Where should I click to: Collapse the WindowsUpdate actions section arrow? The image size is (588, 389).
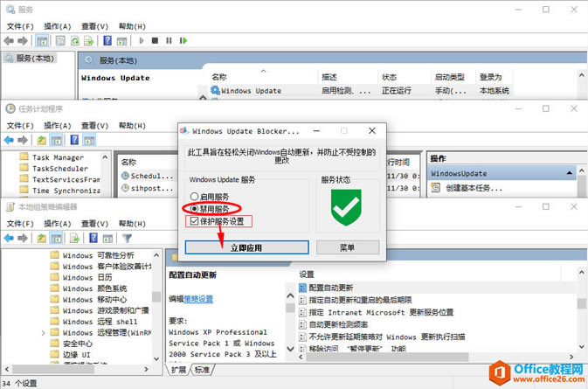570,173
